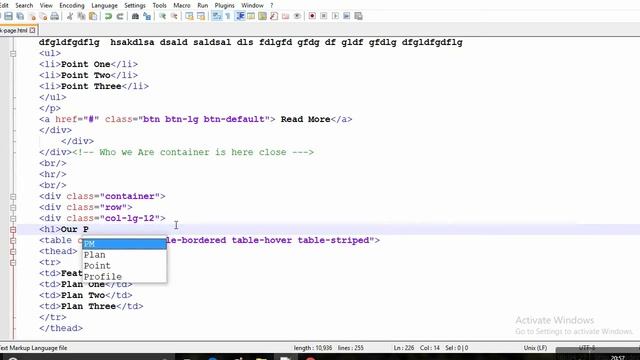Click the Cut scissors icon

tap(70, 16)
